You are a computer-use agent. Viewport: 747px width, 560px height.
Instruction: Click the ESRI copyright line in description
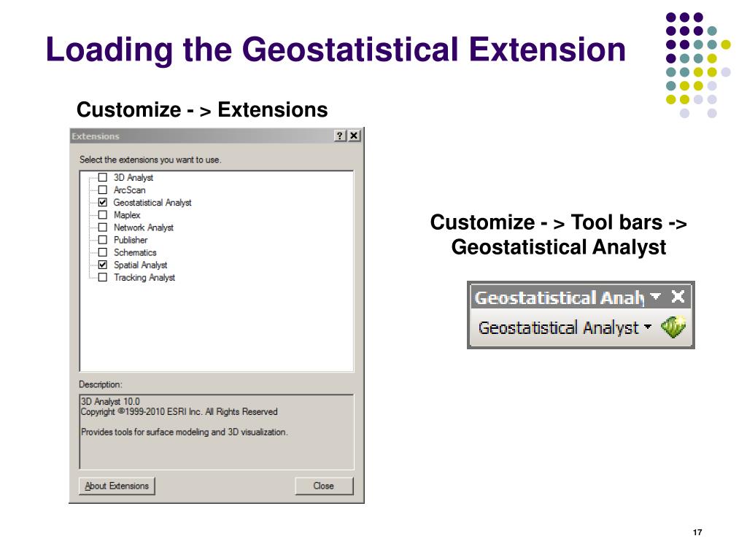tap(179, 412)
